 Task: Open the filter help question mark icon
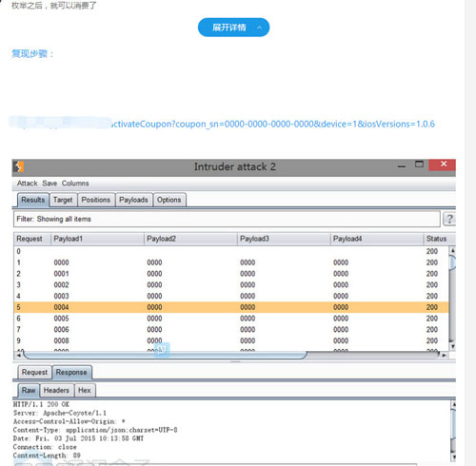[449, 219]
